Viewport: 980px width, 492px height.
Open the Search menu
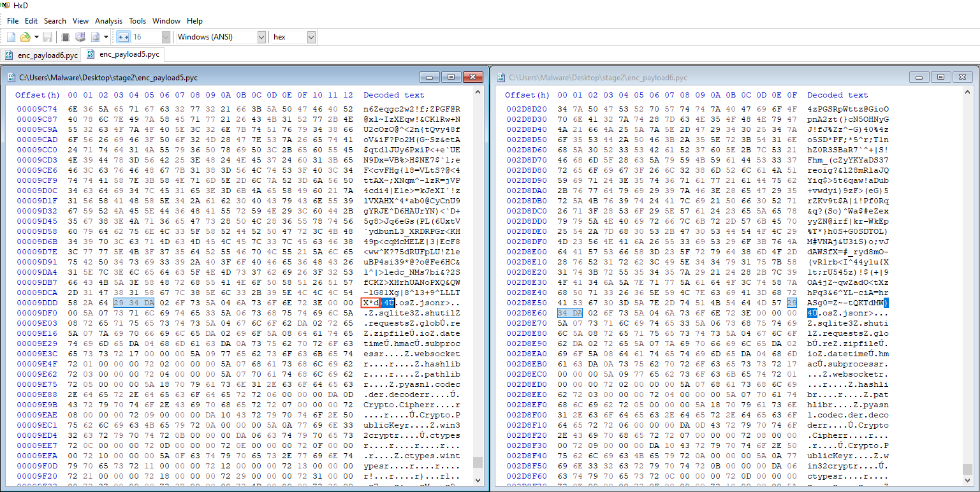tap(55, 21)
